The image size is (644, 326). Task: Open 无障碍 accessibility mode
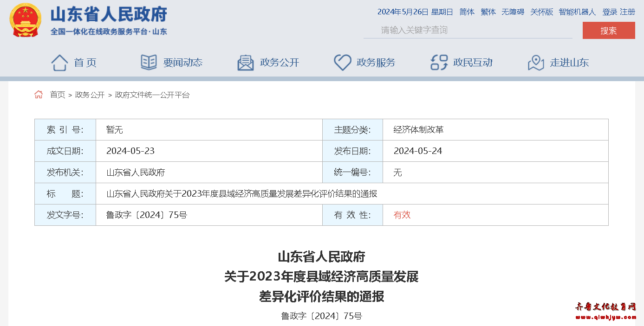pyautogui.click(x=513, y=12)
